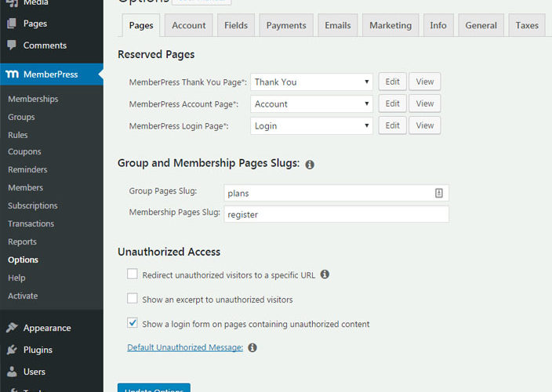
Task: Open the Thank You Page dropdown
Action: click(x=311, y=82)
